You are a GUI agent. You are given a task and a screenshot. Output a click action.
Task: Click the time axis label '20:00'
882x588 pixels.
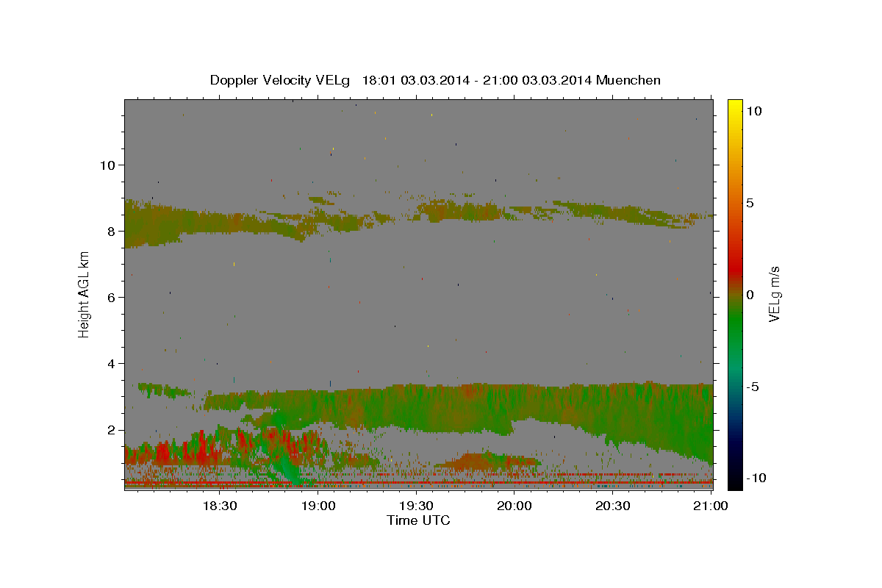(x=514, y=506)
